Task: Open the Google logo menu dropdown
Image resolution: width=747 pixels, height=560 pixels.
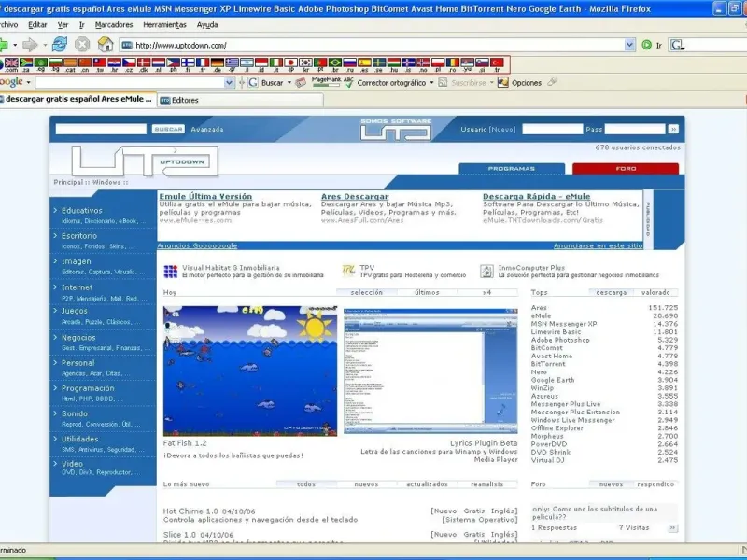Action: coord(29,82)
